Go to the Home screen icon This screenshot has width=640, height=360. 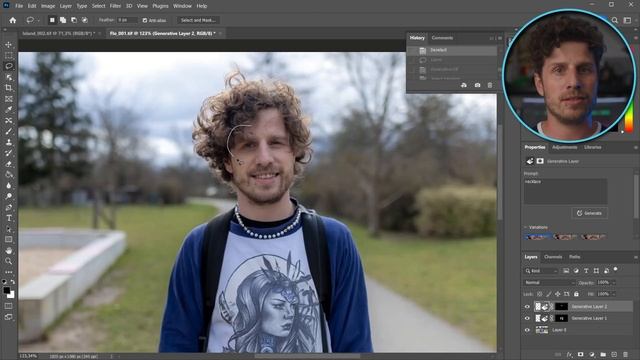(x=13, y=20)
